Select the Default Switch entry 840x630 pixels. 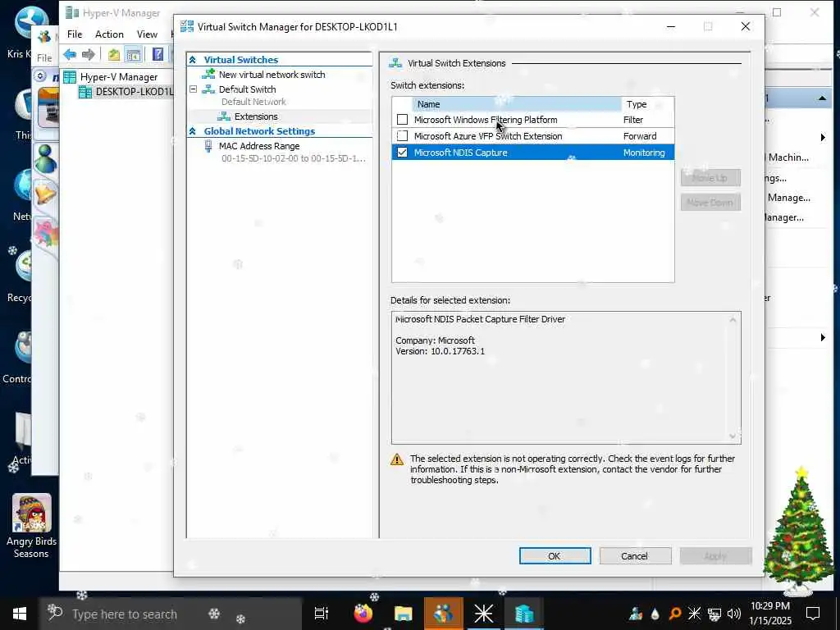pos(247,89)
